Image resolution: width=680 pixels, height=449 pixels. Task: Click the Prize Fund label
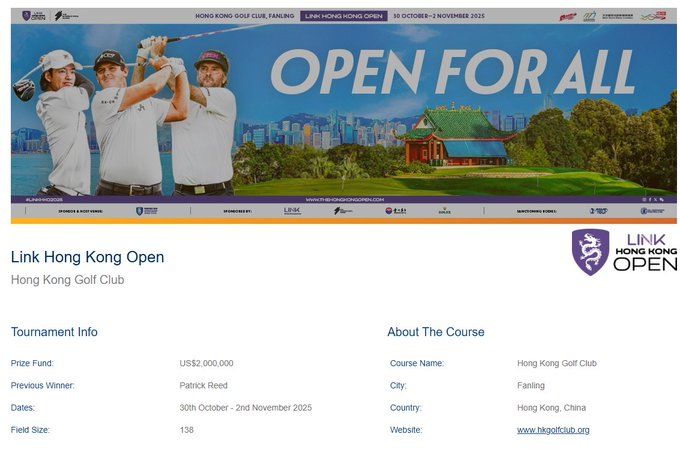tap(32, 363)
